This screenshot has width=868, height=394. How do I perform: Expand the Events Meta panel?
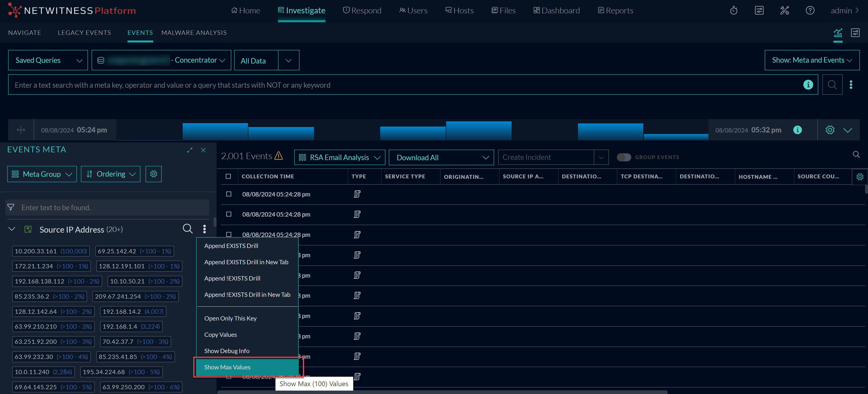(190, 150)
